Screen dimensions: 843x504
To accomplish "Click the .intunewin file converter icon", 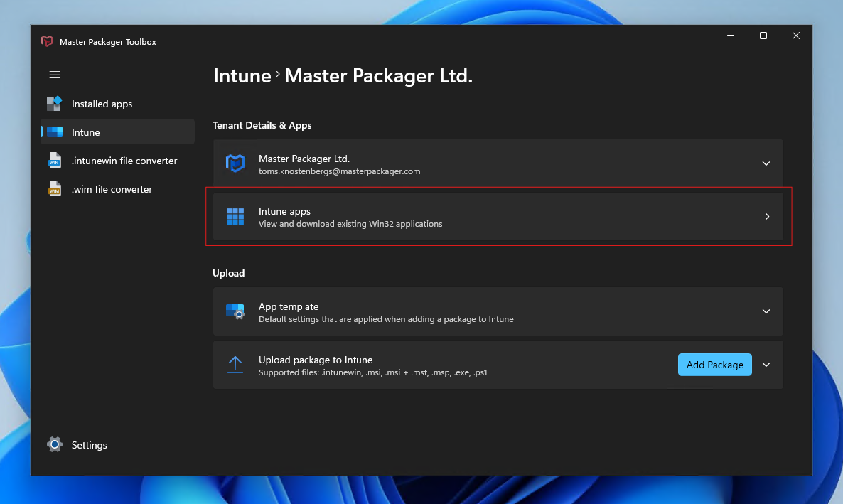I will pos(54,160).
